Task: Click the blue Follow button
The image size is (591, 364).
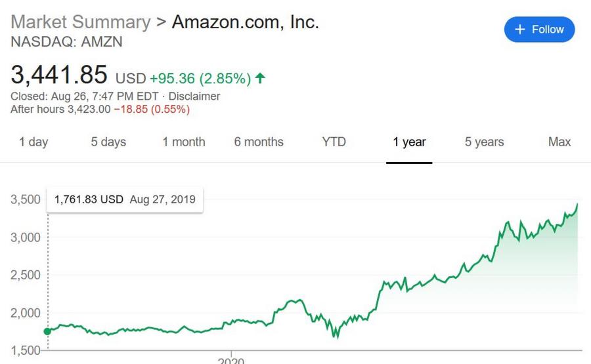Action: 539,30
